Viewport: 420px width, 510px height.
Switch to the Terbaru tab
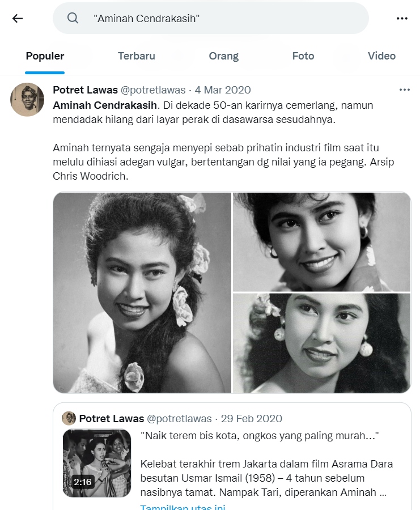point(136,56)
